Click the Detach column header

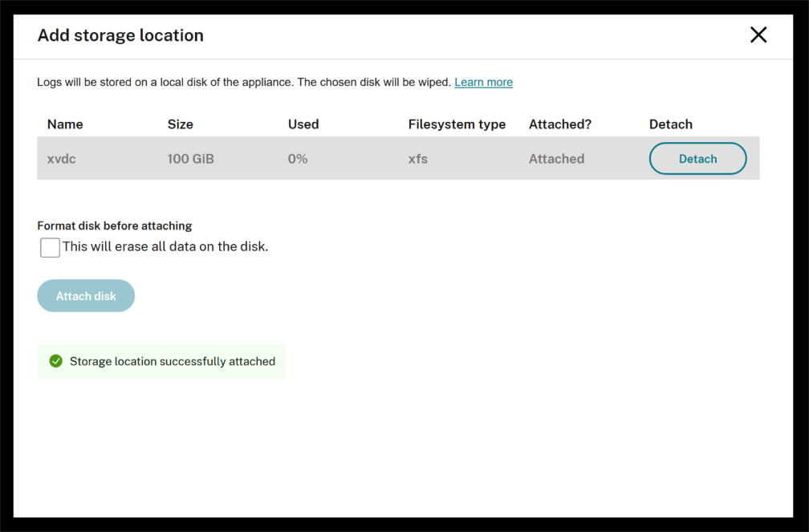point(670,124)
